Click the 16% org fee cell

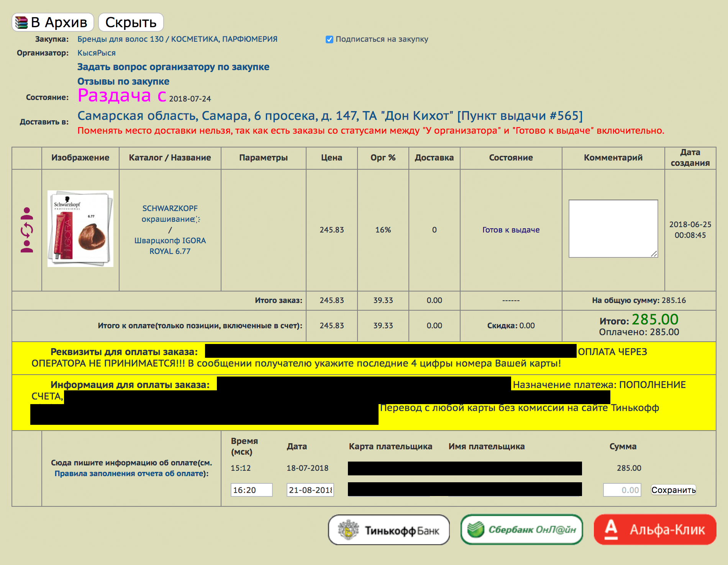click(x=383, y=230)
